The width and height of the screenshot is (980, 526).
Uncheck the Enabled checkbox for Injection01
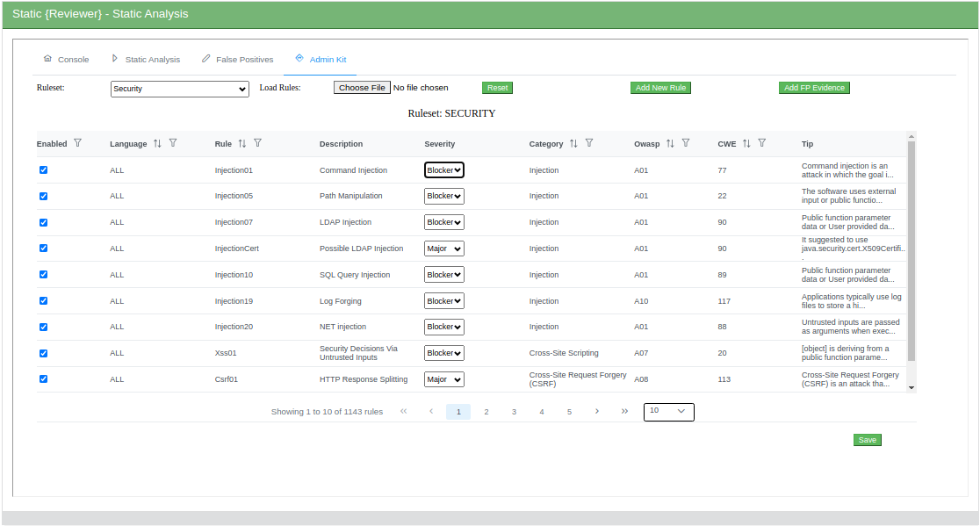tap(43, 170)
